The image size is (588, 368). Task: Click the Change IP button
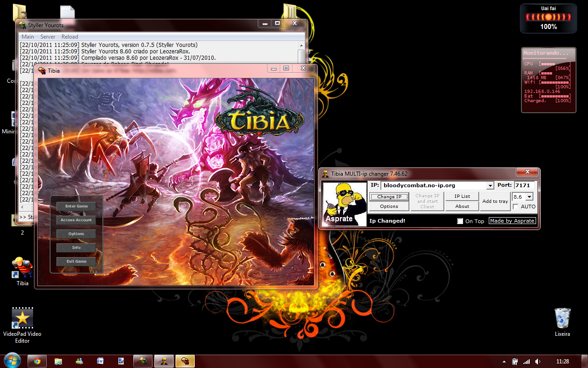389,196
